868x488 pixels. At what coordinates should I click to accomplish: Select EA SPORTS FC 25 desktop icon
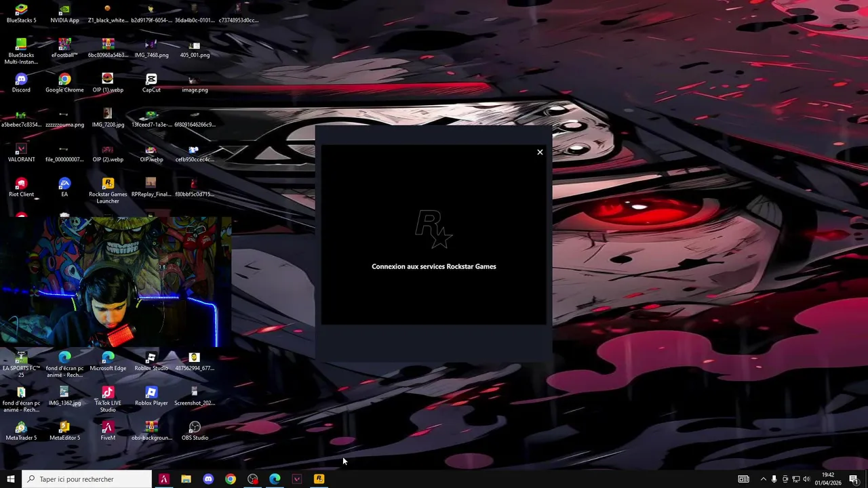(x=21, y=365)
